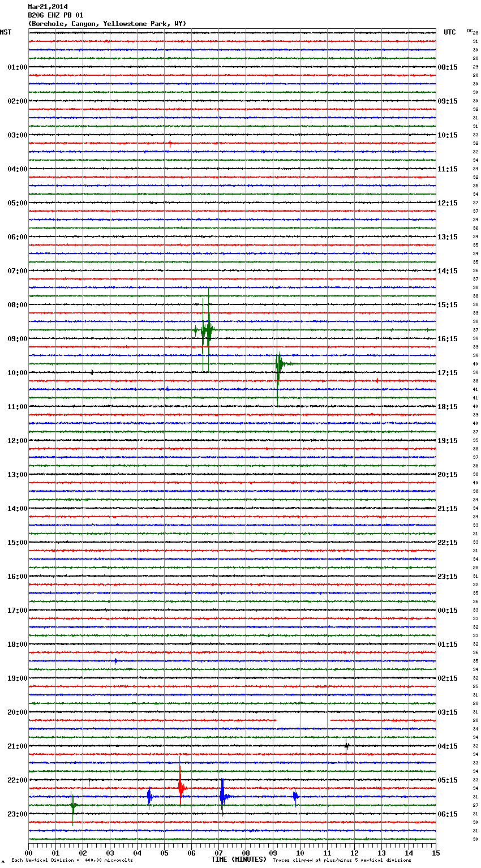Screen dimensions: 481x868
Task: Select the 23:00 MST time label
Action: pos(18,814)
